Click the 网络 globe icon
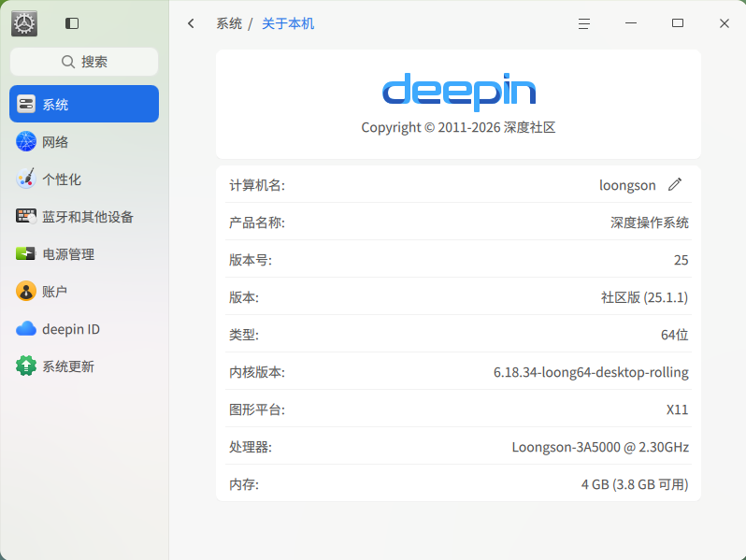The width and height of the screenshot is (746, 560). coord(26,142)
